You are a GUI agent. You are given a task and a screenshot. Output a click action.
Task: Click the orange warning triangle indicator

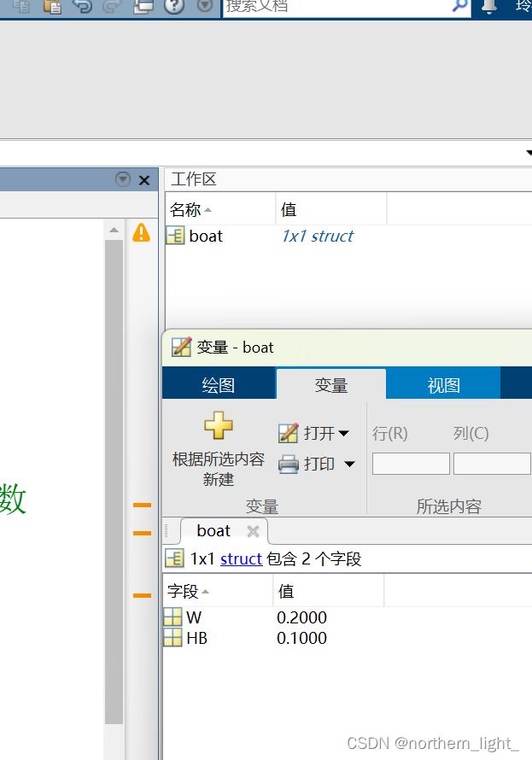pyautogui.click(x=142, y=232)
